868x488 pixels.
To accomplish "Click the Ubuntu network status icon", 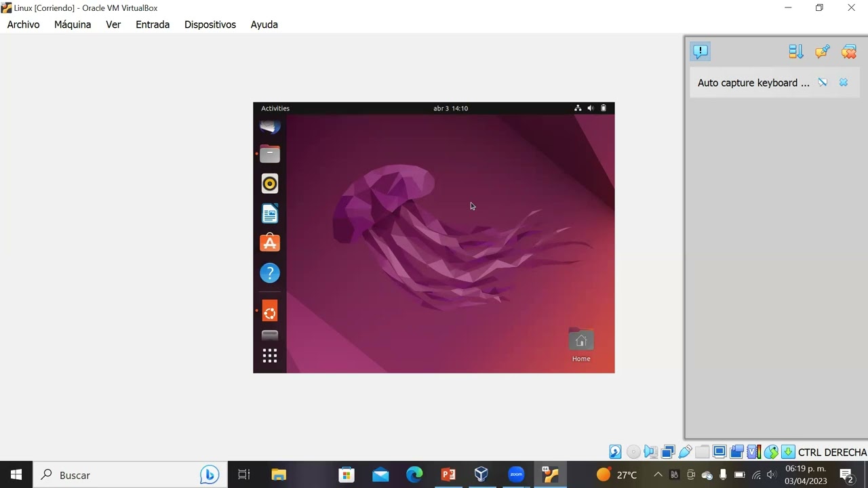I will [578, 108].
